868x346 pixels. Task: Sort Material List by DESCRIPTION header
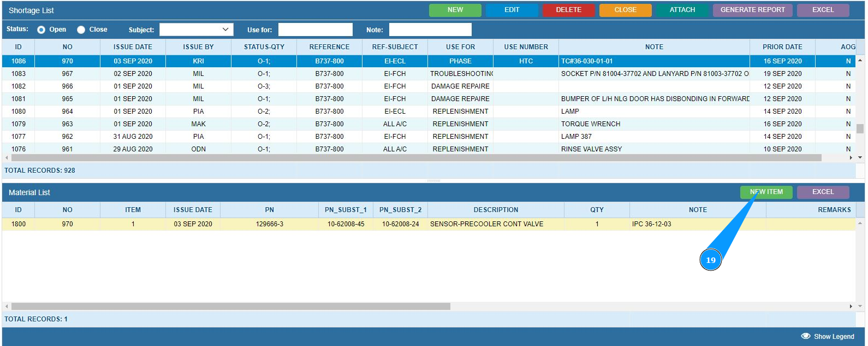tap(496, 210)
